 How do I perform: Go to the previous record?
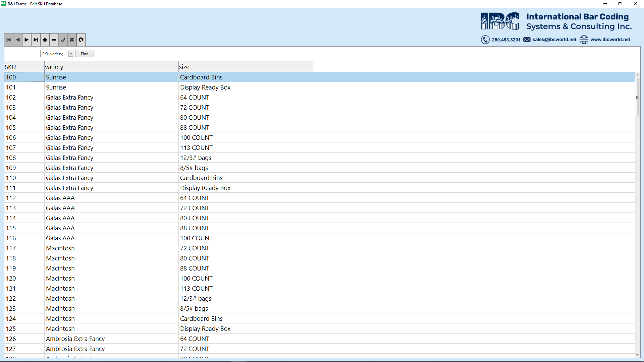pyautogui.click(x=18, y=40)
